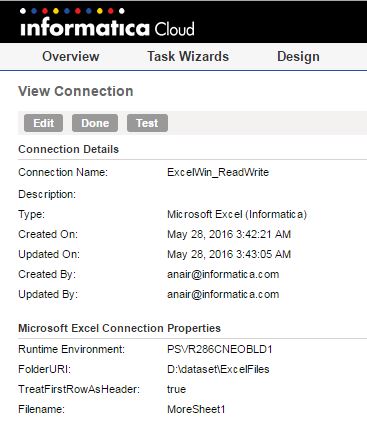Click the Edit button
This screenshot has width=367, height=436.
coord(43,123)
